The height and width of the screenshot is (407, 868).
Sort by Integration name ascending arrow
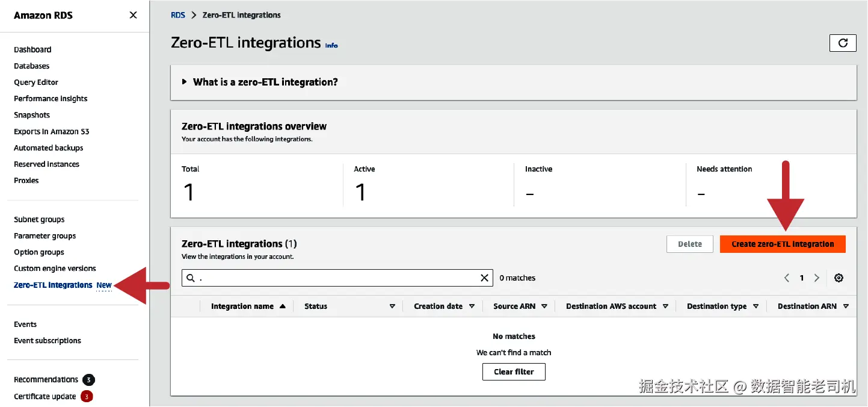[x=282, y=306]
